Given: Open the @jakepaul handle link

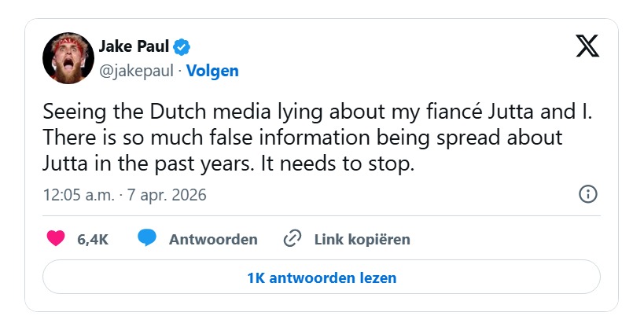Looking at the screenshot, I should point(137,71).
